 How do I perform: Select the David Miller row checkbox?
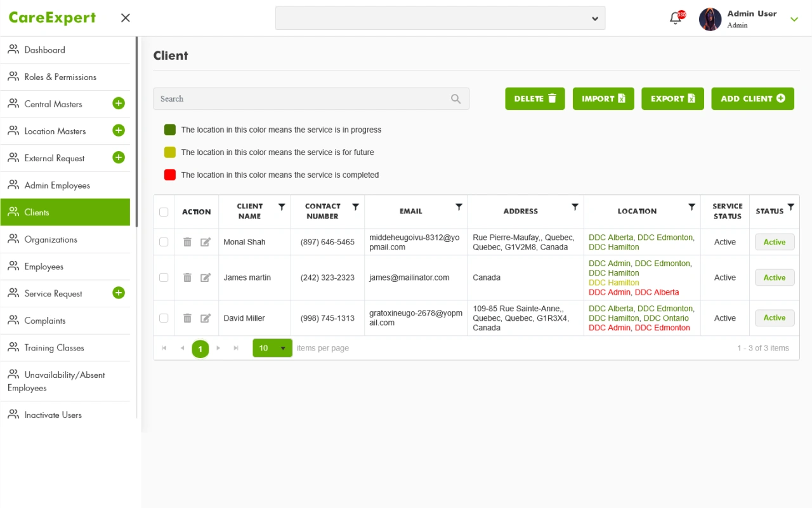(x=164, y=318)
